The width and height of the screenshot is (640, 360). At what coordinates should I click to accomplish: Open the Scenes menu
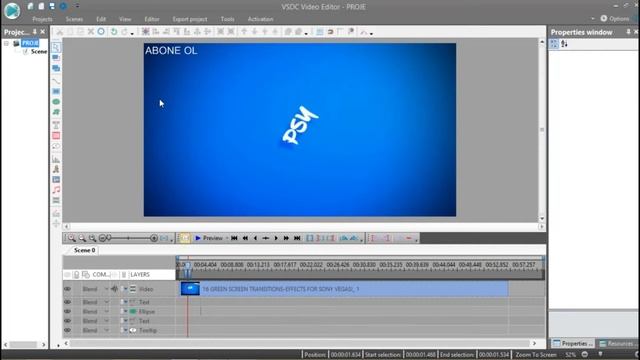(x=74, y=19)
